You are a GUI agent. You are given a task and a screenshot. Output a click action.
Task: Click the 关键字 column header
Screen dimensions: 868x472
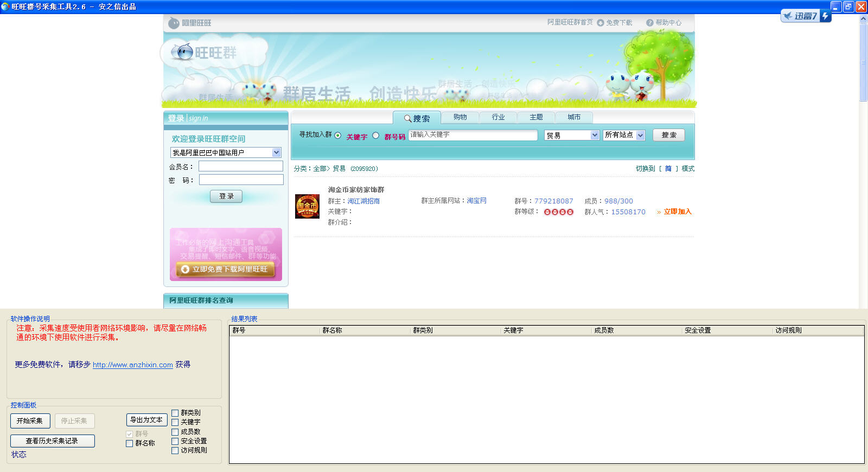(546, 330)
